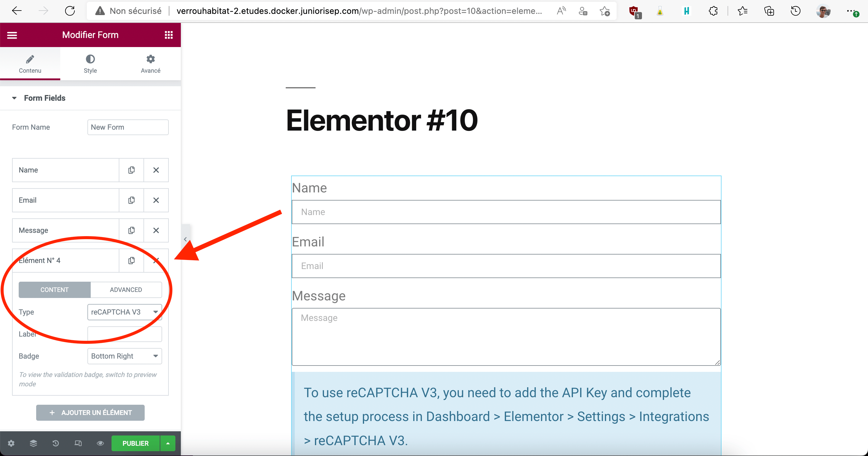Duplicate the Name field
Image resolution: width=868 pixels, height=456 pixels.
tap(131, 170)
